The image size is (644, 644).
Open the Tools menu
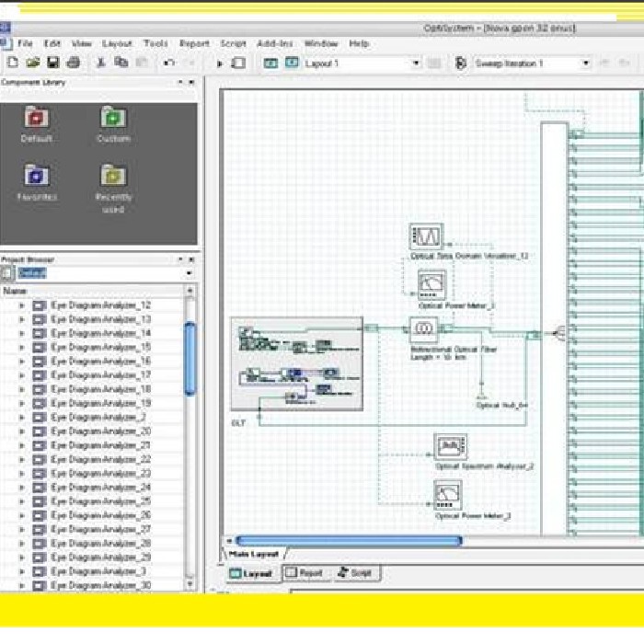tap(155, 43)
